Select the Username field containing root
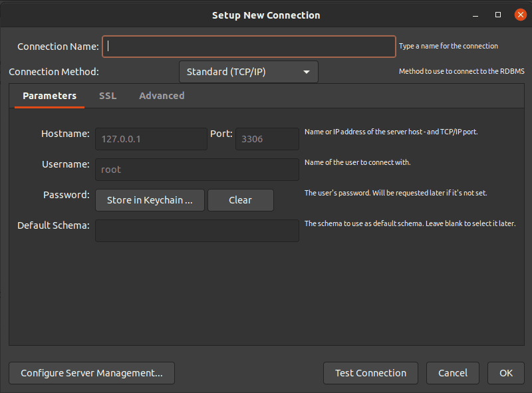The image size is (532, 393). tap(197, 170)
